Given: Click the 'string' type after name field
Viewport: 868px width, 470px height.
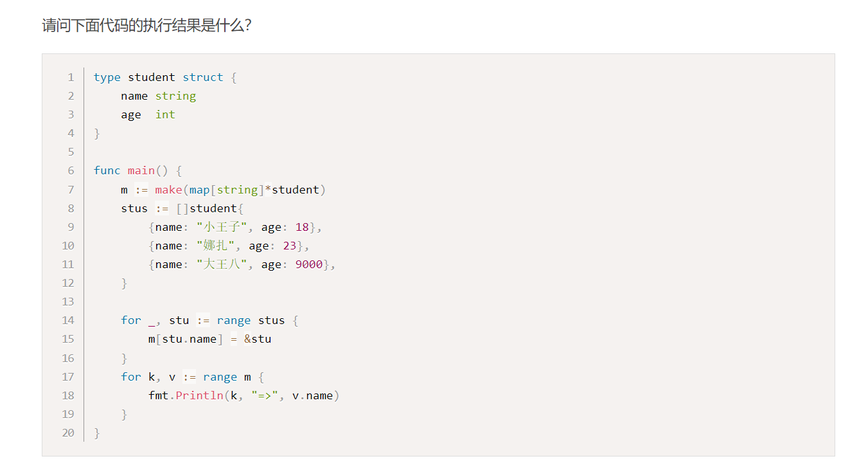Looking at the screenshot, I should [x=175, y=96].
